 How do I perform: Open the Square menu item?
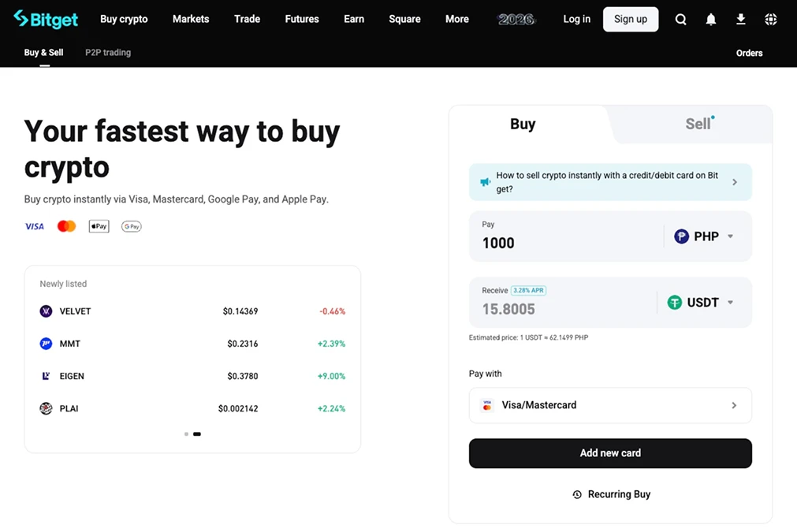click(404, 19)
